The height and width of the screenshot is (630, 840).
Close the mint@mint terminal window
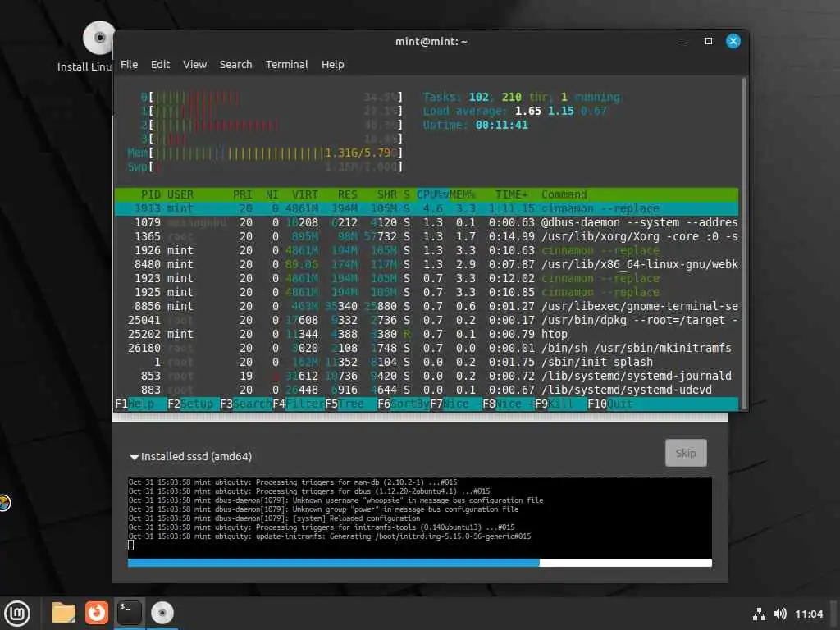point(733,41)
